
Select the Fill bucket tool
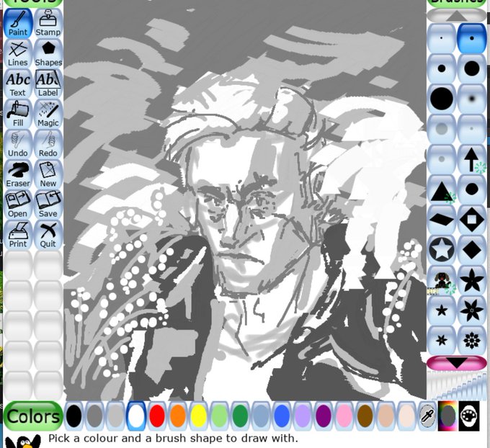coord(18,114)
